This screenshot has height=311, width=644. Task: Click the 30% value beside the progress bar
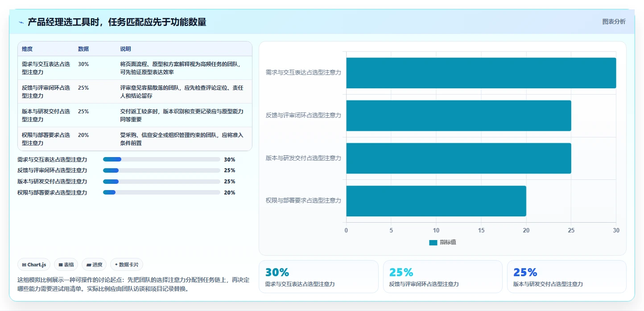click(230, 159)
